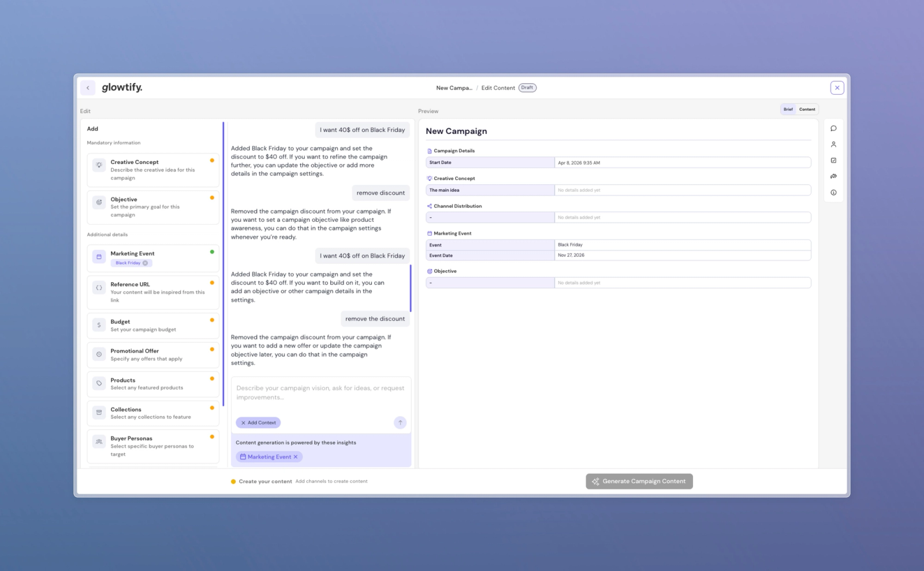Click the glowtify logo
Screen dimensions: 924x571
click(x=122, y=87)
